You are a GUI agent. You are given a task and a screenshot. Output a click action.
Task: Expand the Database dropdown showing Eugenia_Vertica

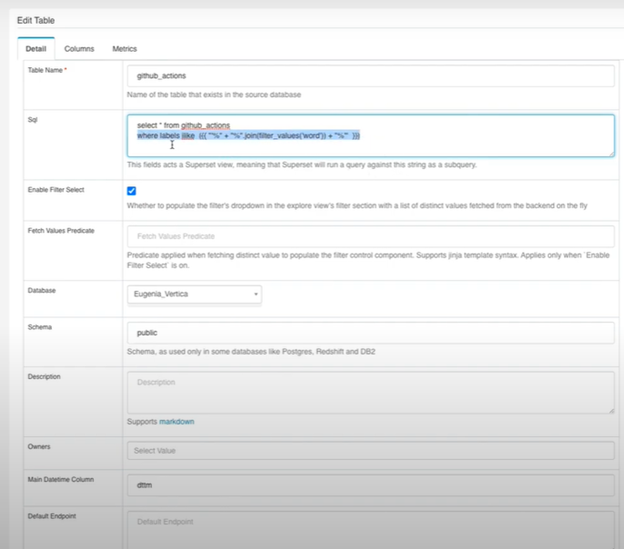point(194,294)
